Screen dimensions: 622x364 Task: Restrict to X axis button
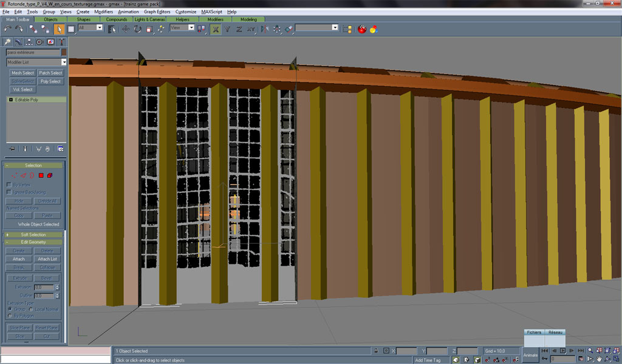(x=216, y=29)
